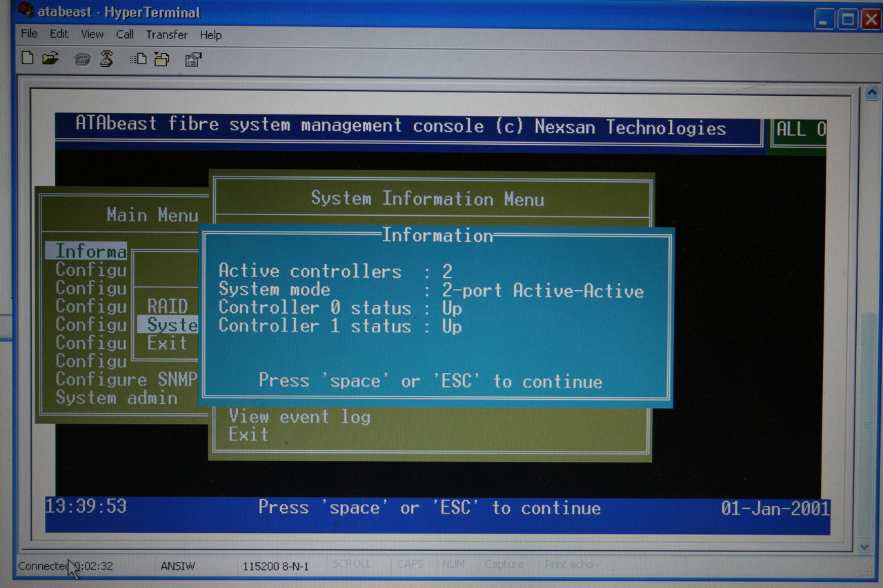Open the Call menu

pyautogui.click(x=125, y=34)
